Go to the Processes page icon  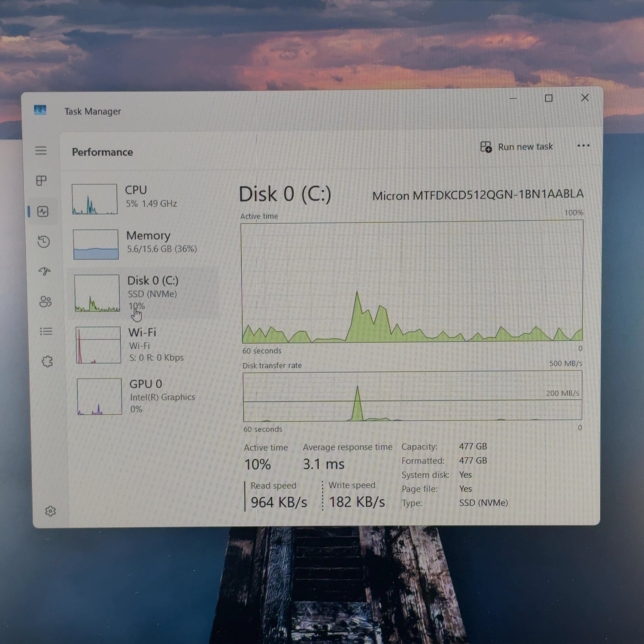(x=41, y=181)
